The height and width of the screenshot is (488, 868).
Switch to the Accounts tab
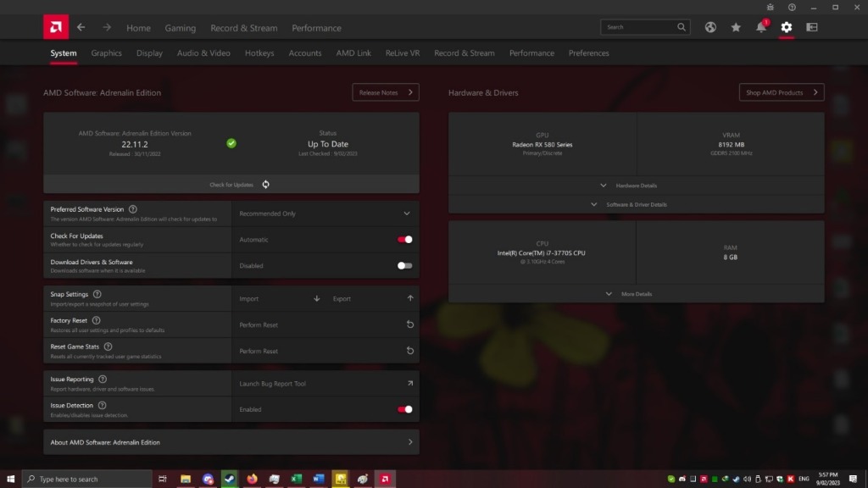click(305, 53)
